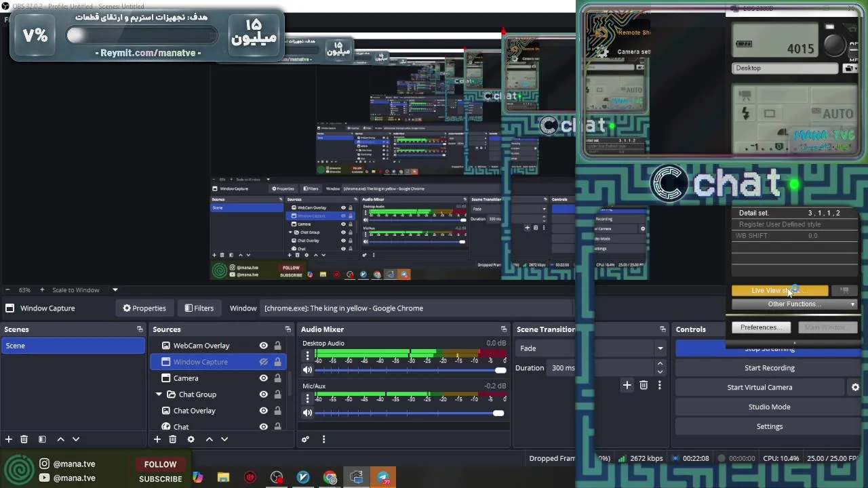Viewport: 868px width, 488px height.
Task: Unlock the Camera source
Action: (x=277, y=378)
